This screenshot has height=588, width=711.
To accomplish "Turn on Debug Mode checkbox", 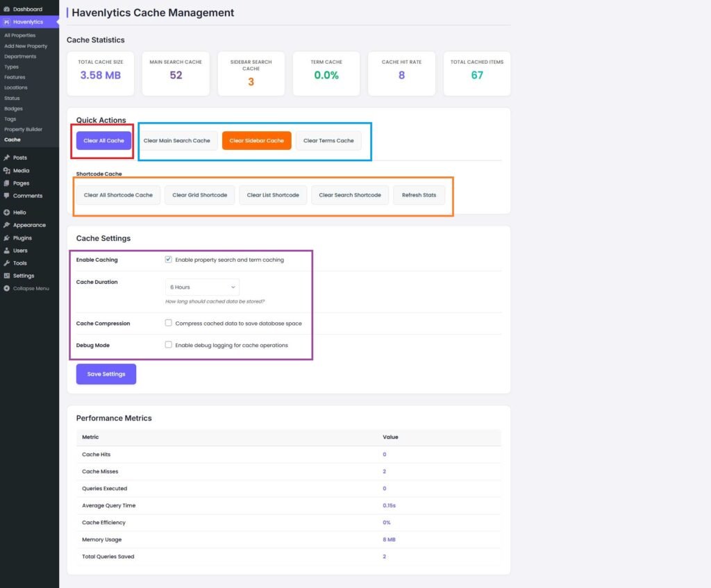I will click(169, 344).
